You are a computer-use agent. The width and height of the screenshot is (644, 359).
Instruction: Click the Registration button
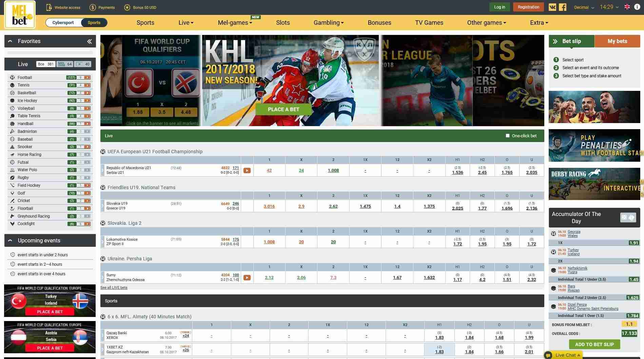pos(528,7)
